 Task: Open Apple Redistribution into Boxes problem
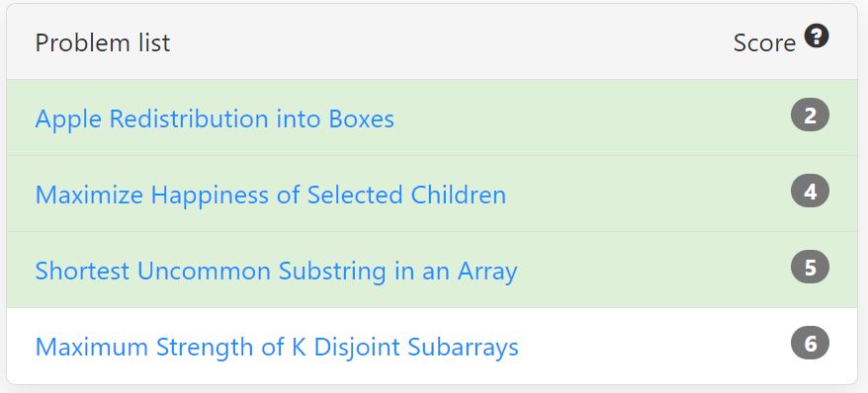(x=215, y=118)
